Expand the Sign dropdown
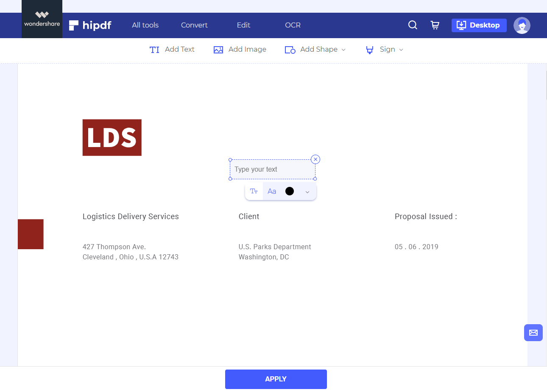This screenshot has height=392, width=547. click(x=384, y=50)
